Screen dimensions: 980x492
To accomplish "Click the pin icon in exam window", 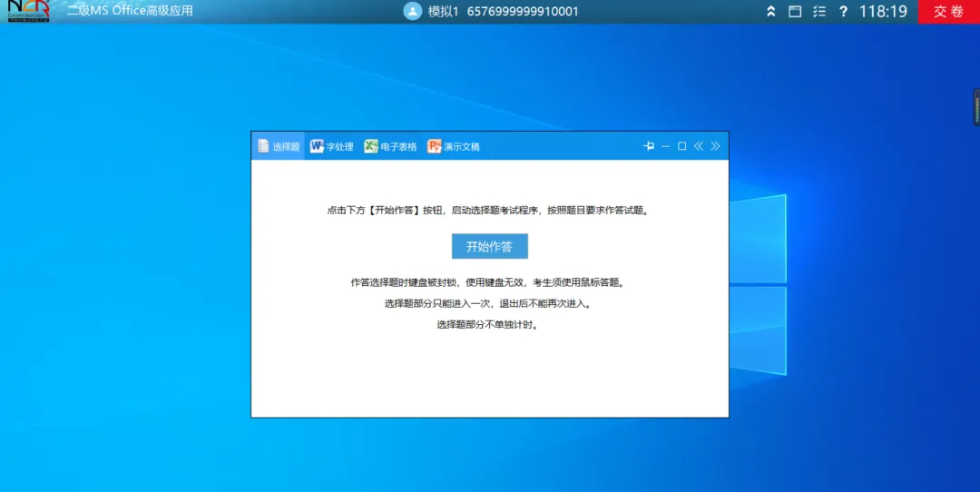I will [x=649, y=145].
